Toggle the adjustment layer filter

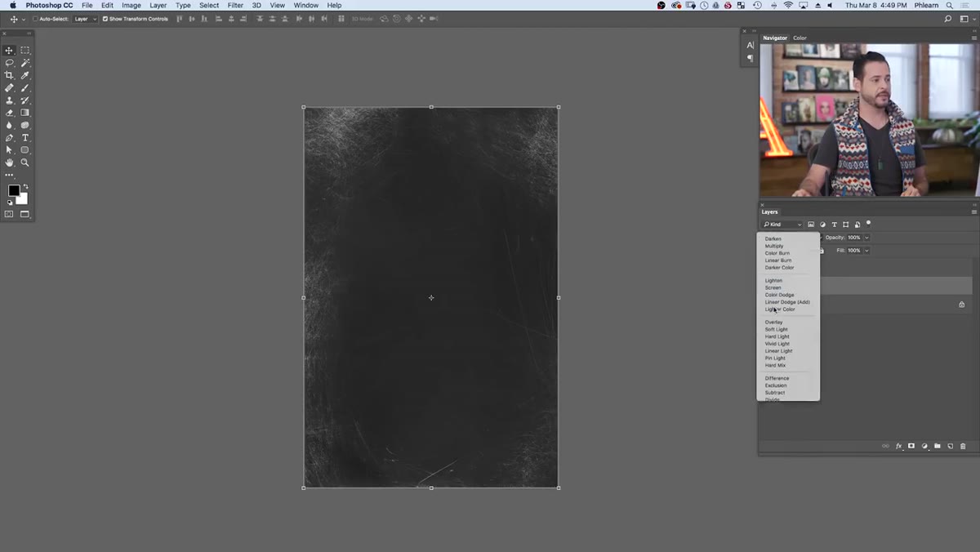[822, 225]
